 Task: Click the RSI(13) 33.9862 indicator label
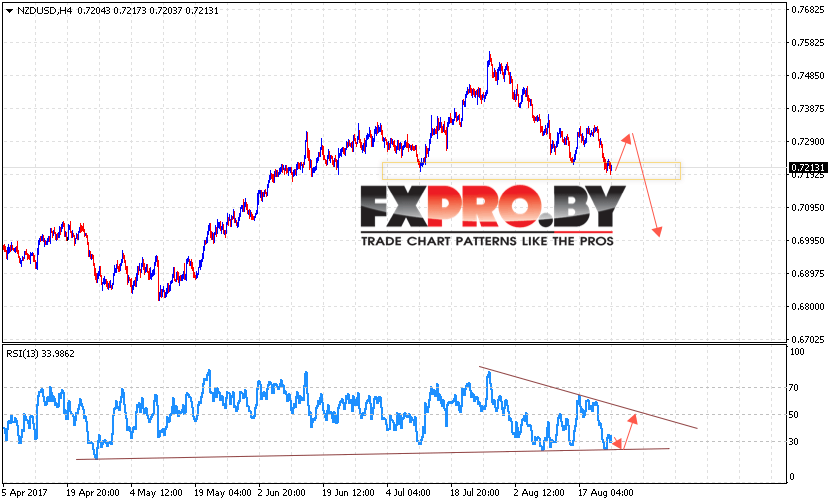coord(40,354)
